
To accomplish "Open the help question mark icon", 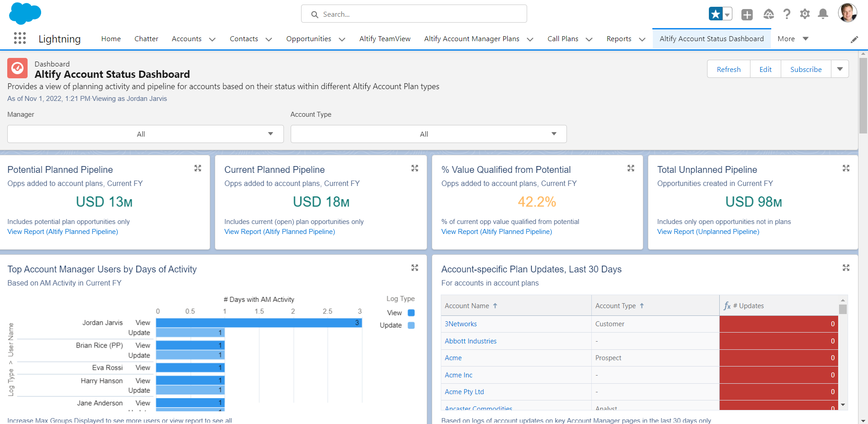I will click(x=787, y=14).
